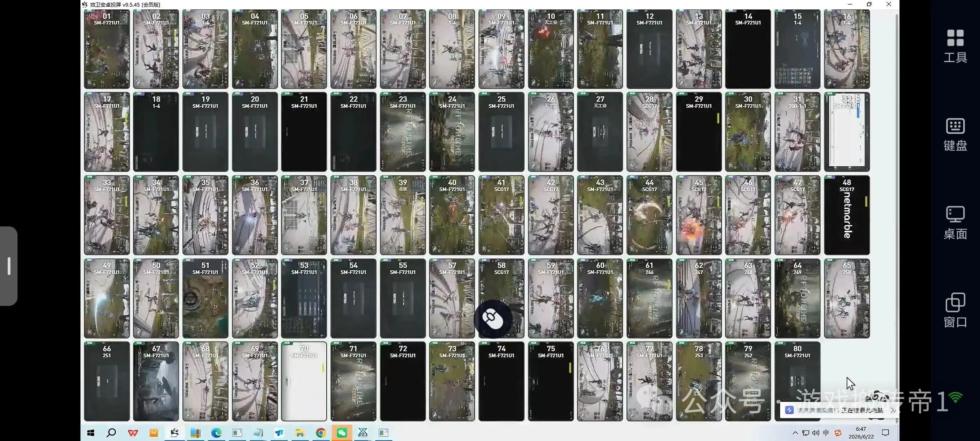The height and width of the screenshot is (441, 980).
Task: Click the Sogou input method tray icon
Action: pos(838,433)
